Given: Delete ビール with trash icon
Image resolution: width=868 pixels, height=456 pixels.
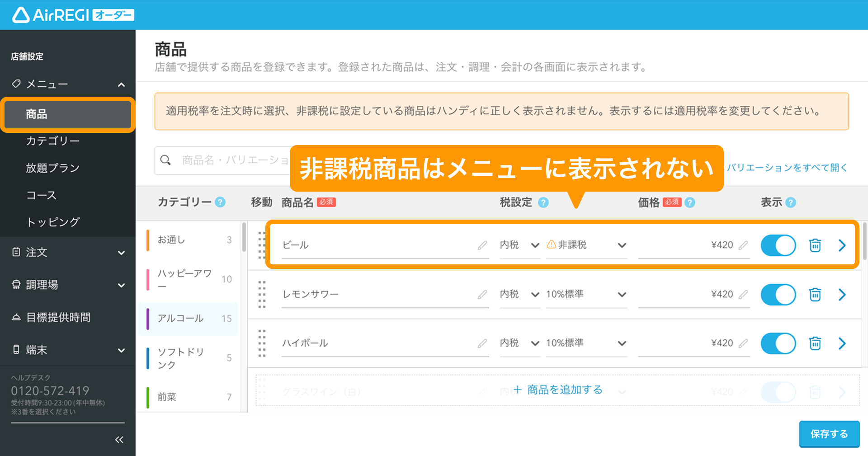Looking at the screenshot, I should pyautogui.click(x=815, y=245).
